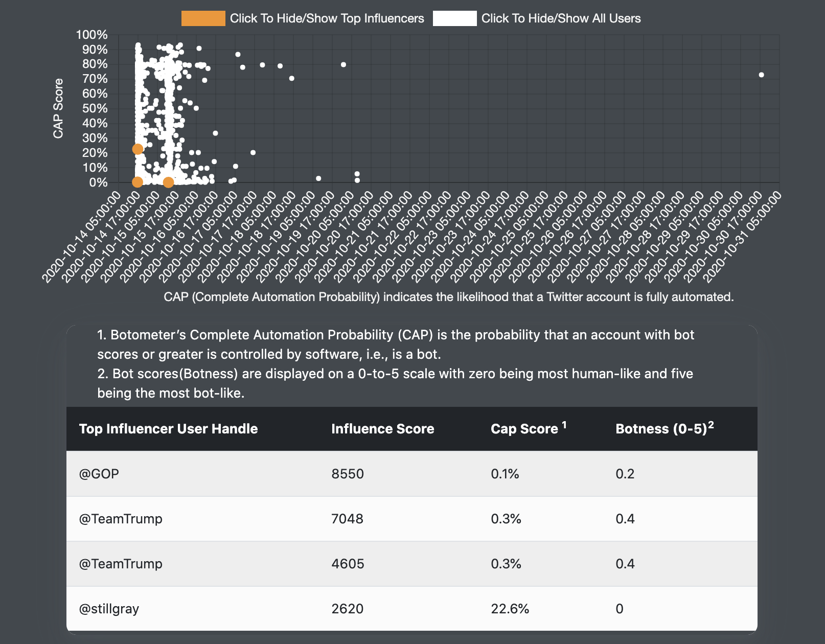Select the orange influencer point near 20% CAP
Image resolution: width=825 pixels, height=644 pixels.
click(137, 149)
